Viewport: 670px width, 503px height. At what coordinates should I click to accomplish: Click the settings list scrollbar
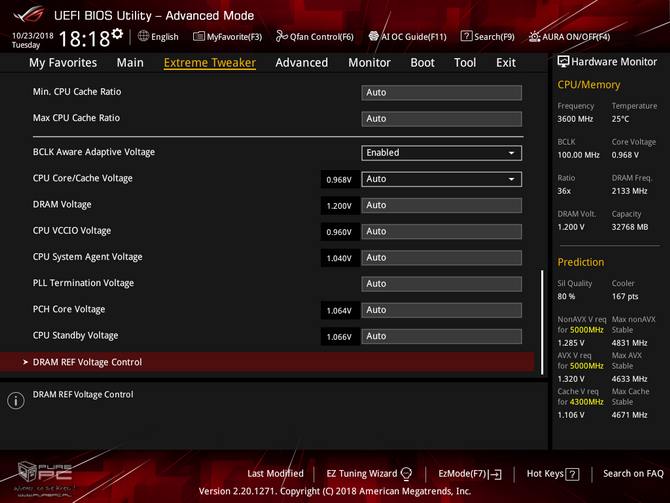coord(542,322)
